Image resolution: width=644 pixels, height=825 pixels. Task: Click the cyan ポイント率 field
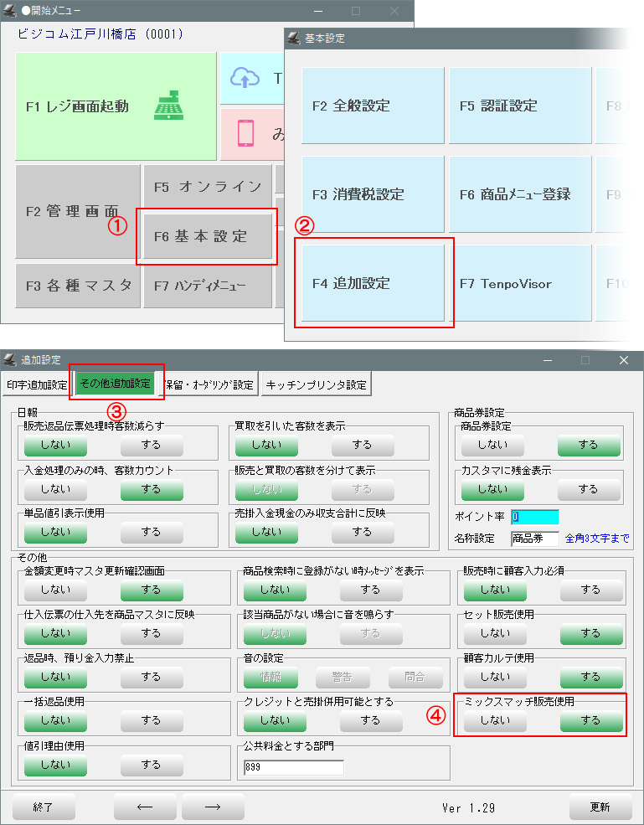pyautogui.click(x=534, y=517)
